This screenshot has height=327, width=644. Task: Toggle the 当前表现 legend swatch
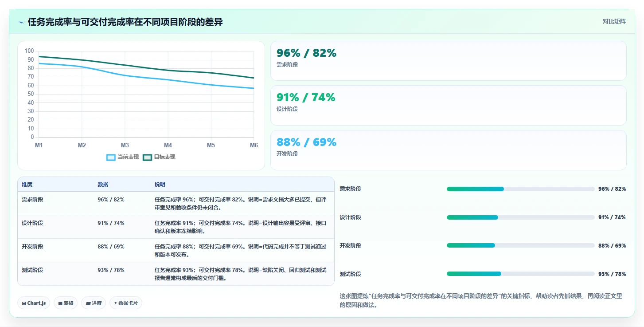pyautogui.click(x=111, y=157)
